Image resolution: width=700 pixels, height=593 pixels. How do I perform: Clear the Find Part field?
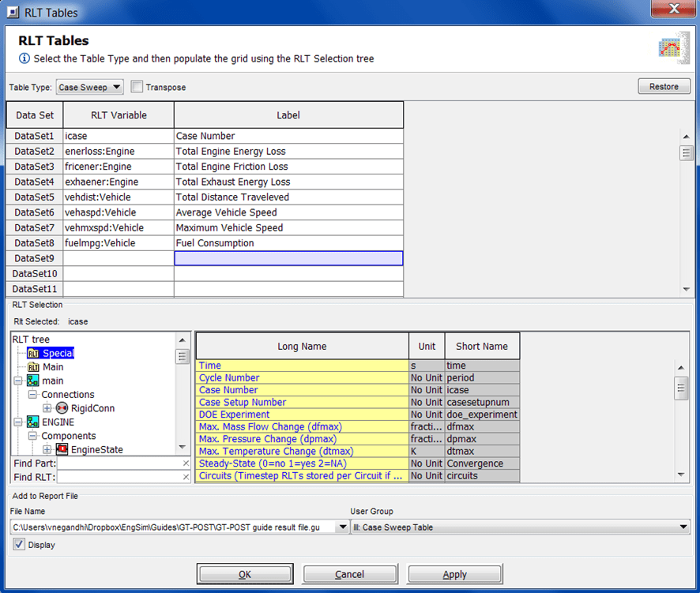(x=186, y=464)
